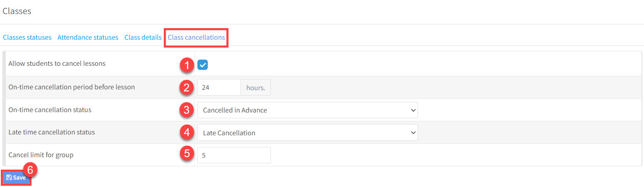Click the Classes page heading
Screen dimensions: 644x187
[17, 11]
